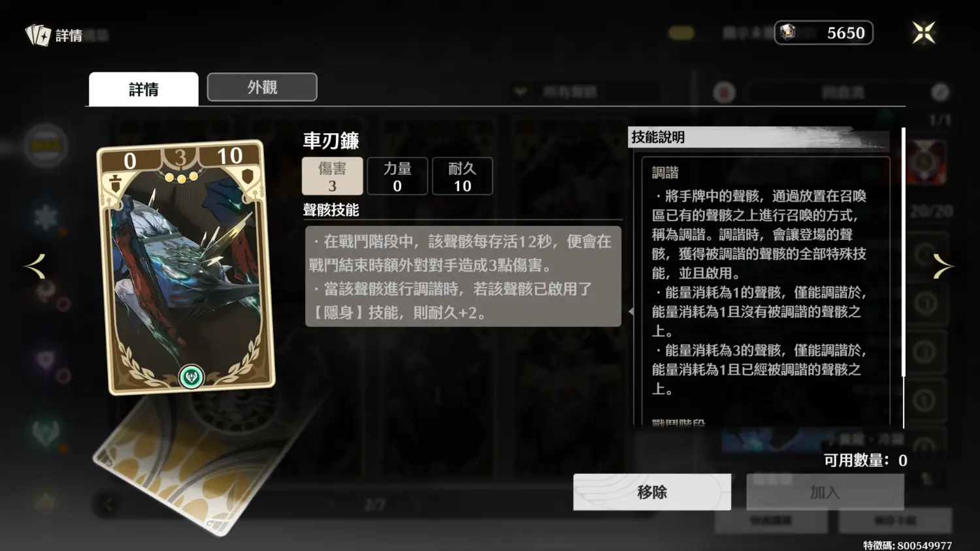
Task: Switch to the 外觀 tab
Action: click(262, 87)
